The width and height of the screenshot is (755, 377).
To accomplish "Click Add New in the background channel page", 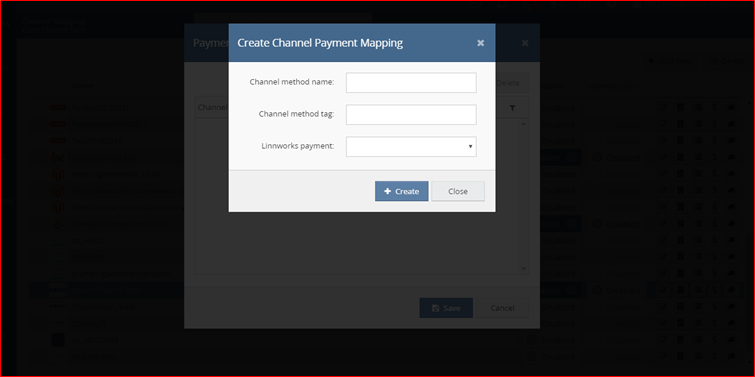I will coord(672,61).
